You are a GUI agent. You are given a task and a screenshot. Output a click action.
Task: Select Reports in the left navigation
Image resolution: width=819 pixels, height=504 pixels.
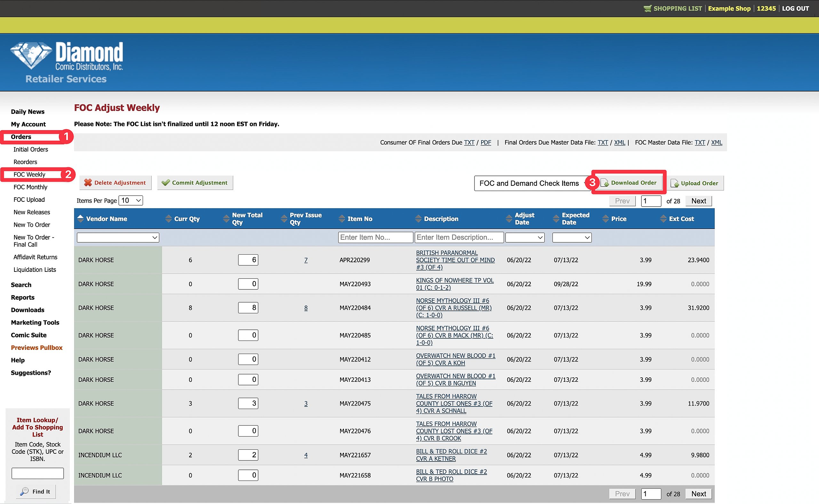[x=23, y=297]
